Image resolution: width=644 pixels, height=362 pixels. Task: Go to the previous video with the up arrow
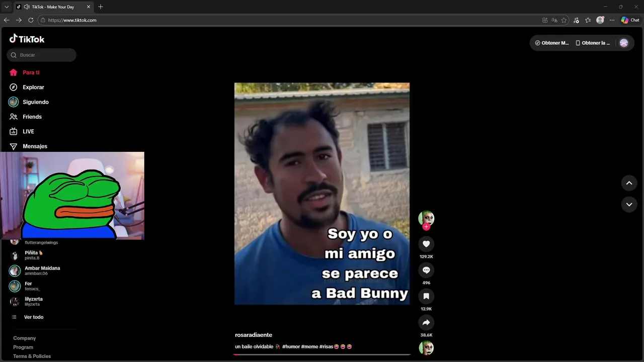(x=629, y=183)
